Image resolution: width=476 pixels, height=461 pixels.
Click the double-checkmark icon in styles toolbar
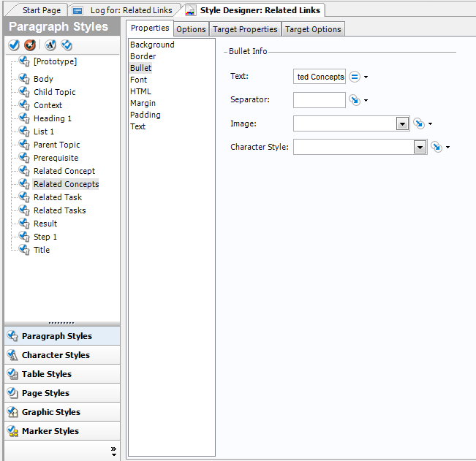(x=67, y=45)
